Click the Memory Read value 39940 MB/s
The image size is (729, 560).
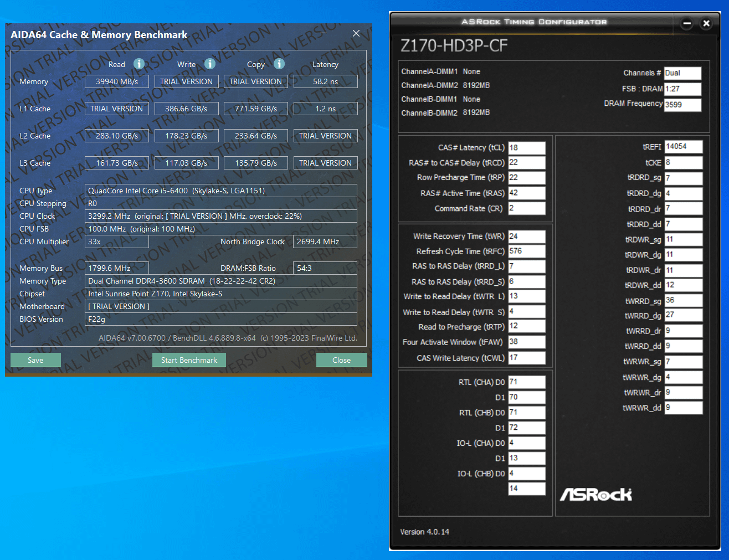117,81
